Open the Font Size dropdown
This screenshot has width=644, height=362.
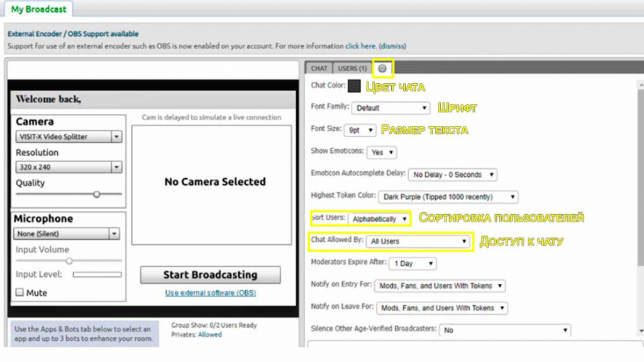360,130
